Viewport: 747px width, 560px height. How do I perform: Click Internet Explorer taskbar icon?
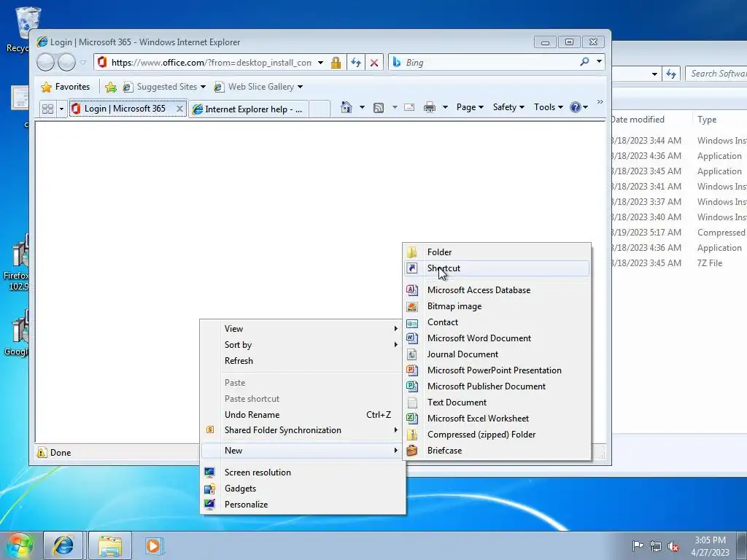[63, 545]
